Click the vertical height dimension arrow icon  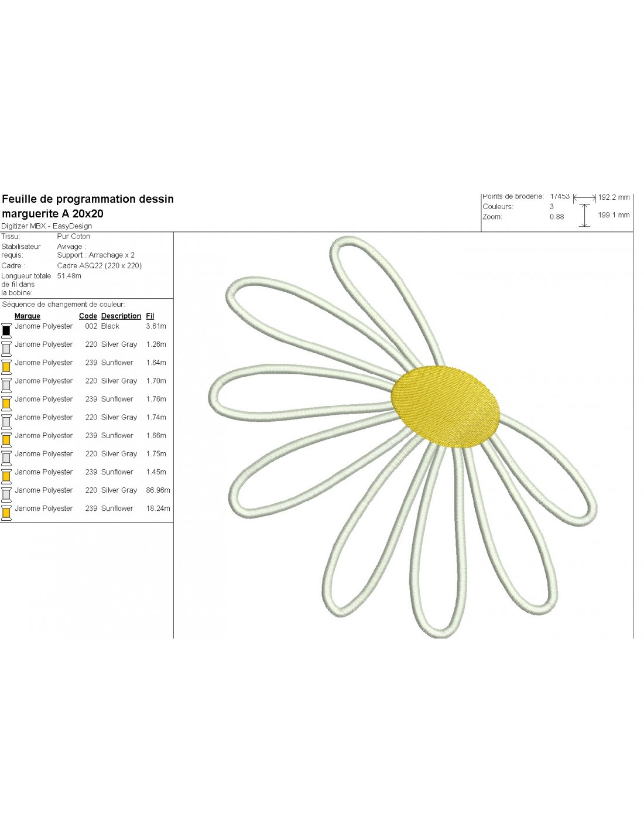click(x=584, y=215)
